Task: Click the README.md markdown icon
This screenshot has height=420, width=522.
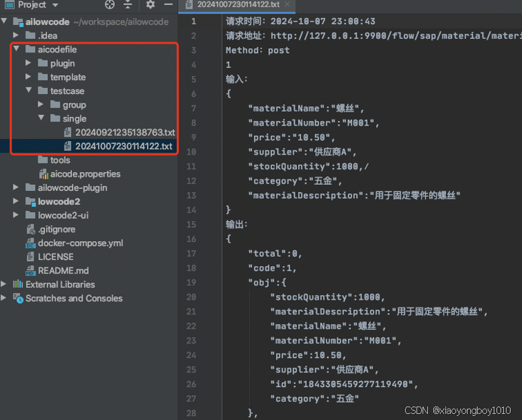Action: pyautogui.click(x=30, y=271)
